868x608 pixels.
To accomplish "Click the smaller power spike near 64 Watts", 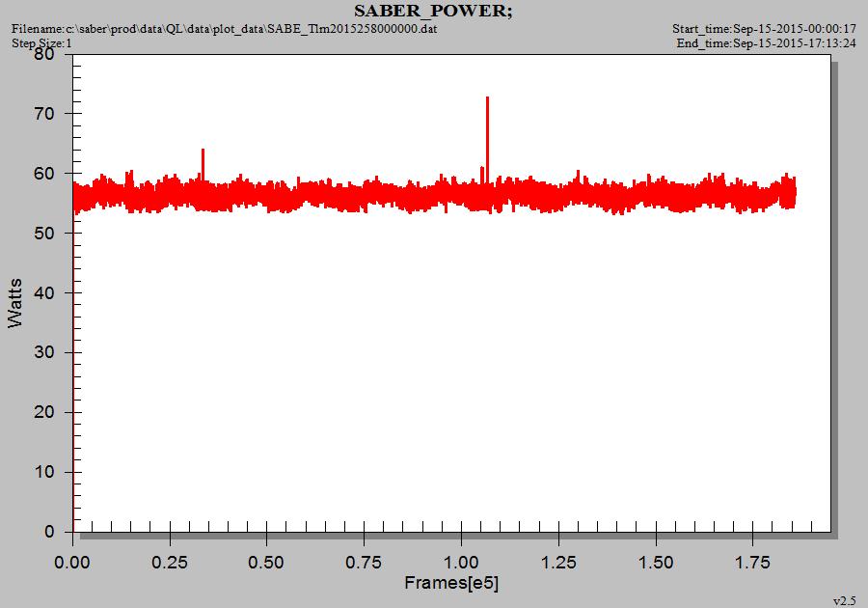I will [203, 163].
